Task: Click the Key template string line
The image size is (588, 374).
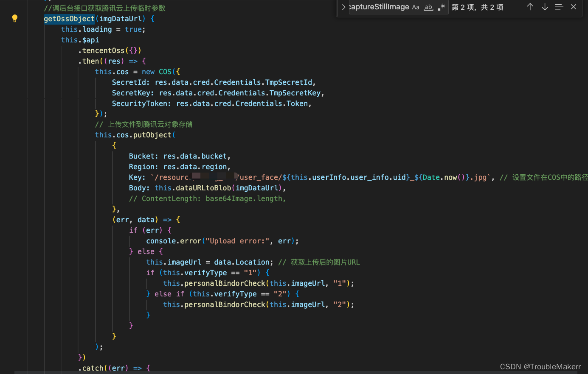Action: (312, 177)
